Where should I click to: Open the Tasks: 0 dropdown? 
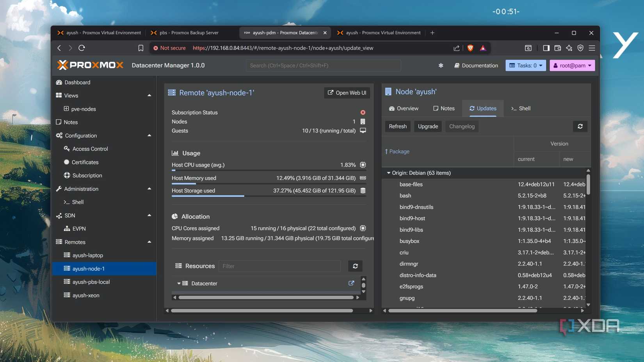525,65
